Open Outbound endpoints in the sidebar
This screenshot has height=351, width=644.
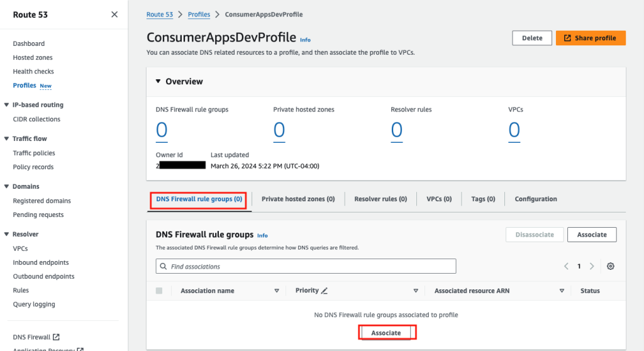tap(43, 276)
